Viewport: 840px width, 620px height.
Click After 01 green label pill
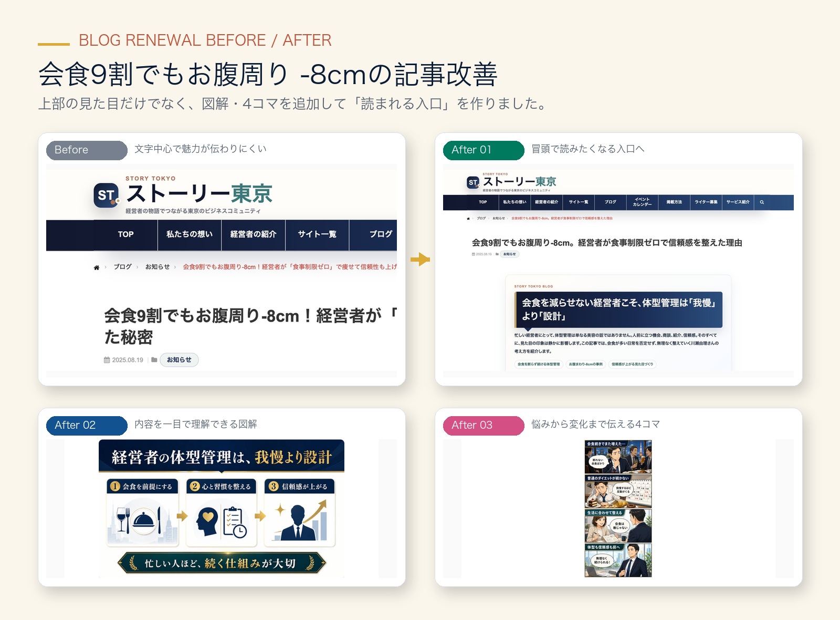(484, 150)
